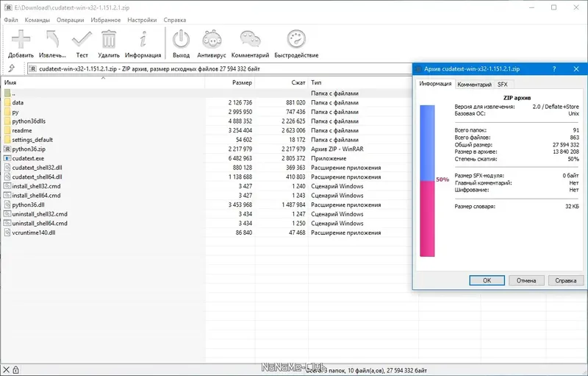The width and height of the screenshot is (588, 376).
Task: Click the 50% compression ratio bar
Action: tap(427, 181)
